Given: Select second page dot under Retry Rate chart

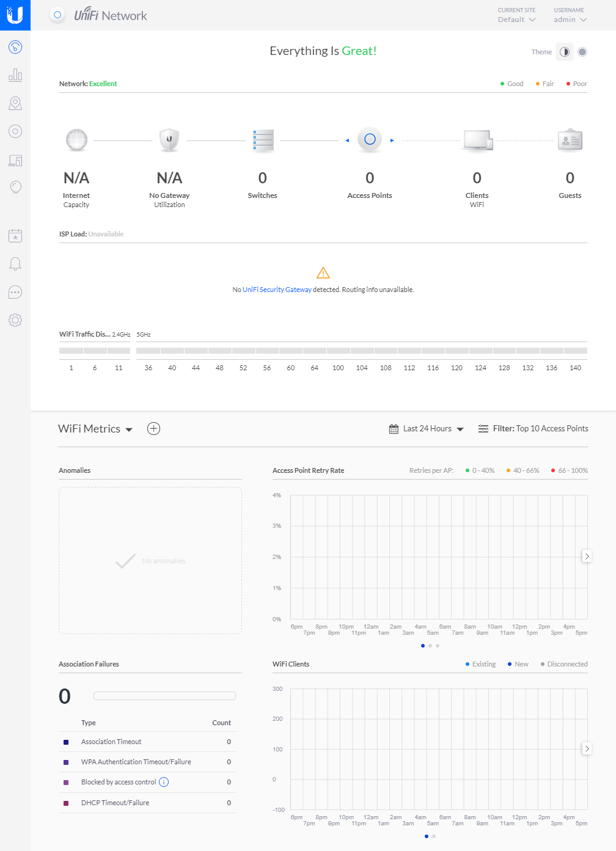Looking at the screenshot, I should point(430,646).
